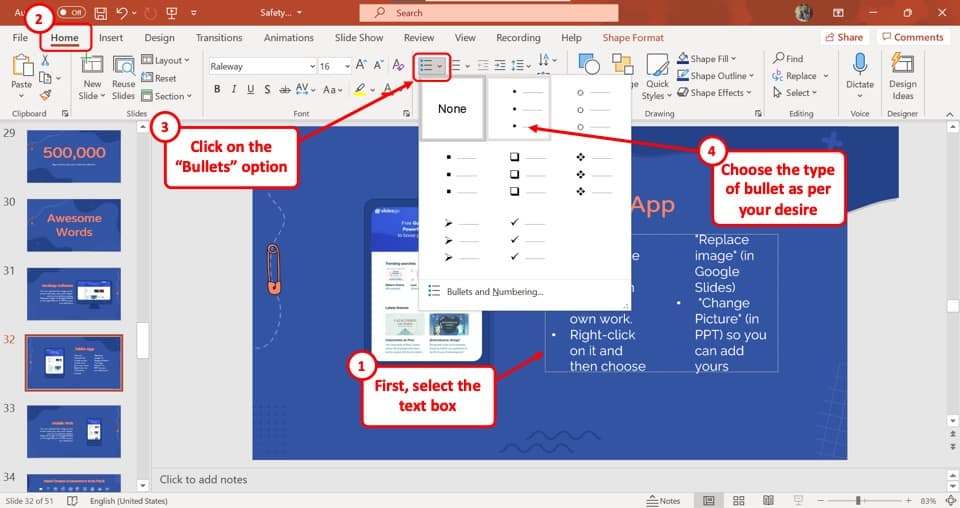Switch to the Shape Format tab

pyautogui.click(x=632, y=37)
